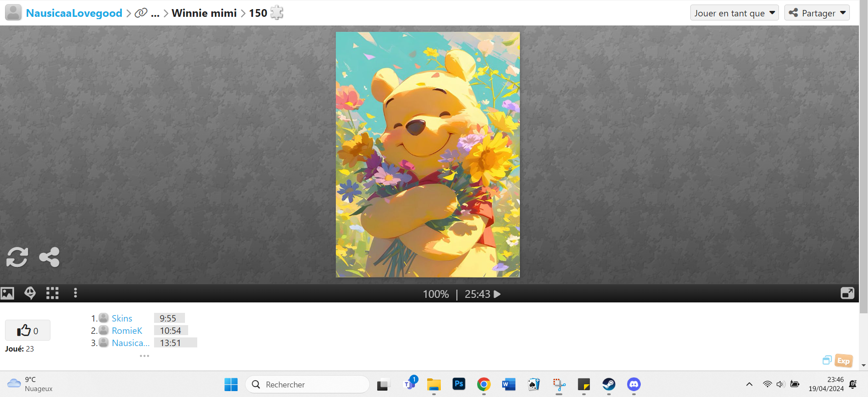This screenshot has height=397, width=868.
Task: Click the restart puzzle refresh icon
Action: pyautogui.click(x=17, y=257)
